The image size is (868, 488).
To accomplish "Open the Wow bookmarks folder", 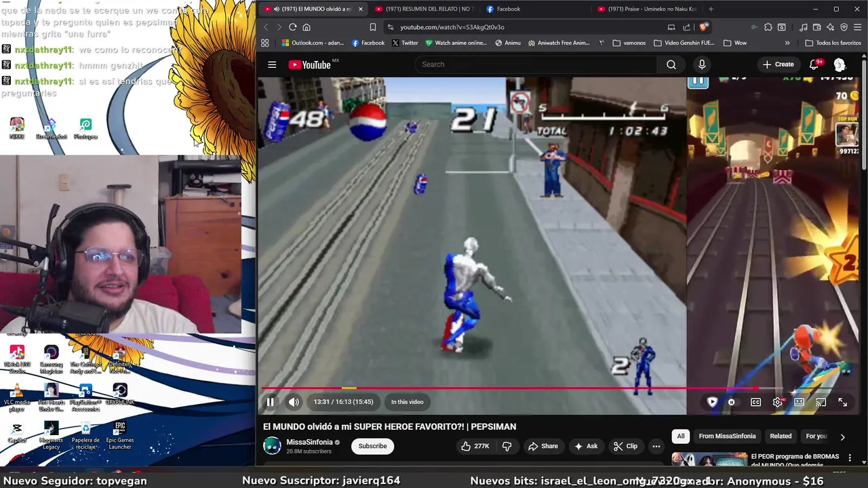I will tap(735, 43).
